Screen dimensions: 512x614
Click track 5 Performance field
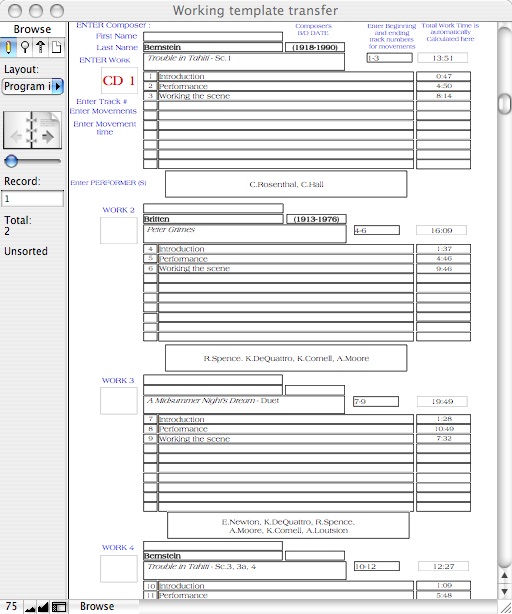(x=286, y=259)
